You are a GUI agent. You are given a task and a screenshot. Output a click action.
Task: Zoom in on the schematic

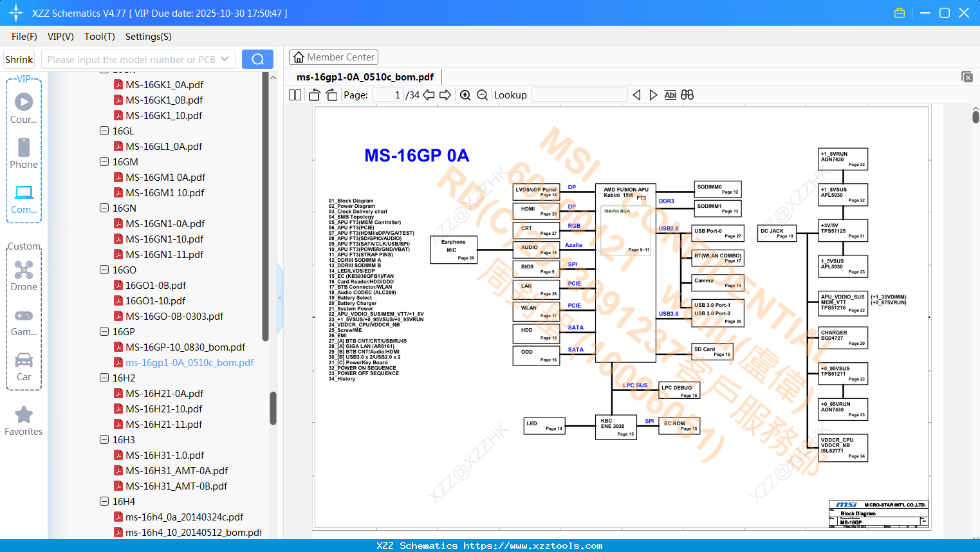pos(465,95)
